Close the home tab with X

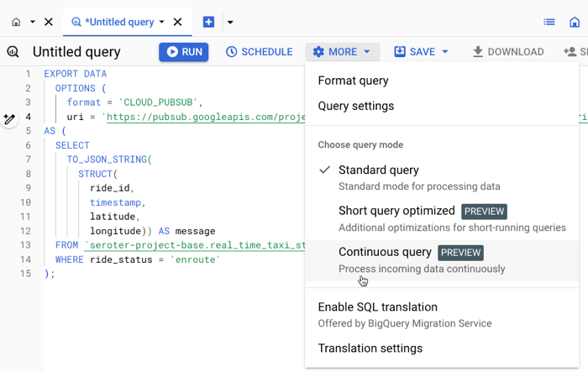coord(49,22)
